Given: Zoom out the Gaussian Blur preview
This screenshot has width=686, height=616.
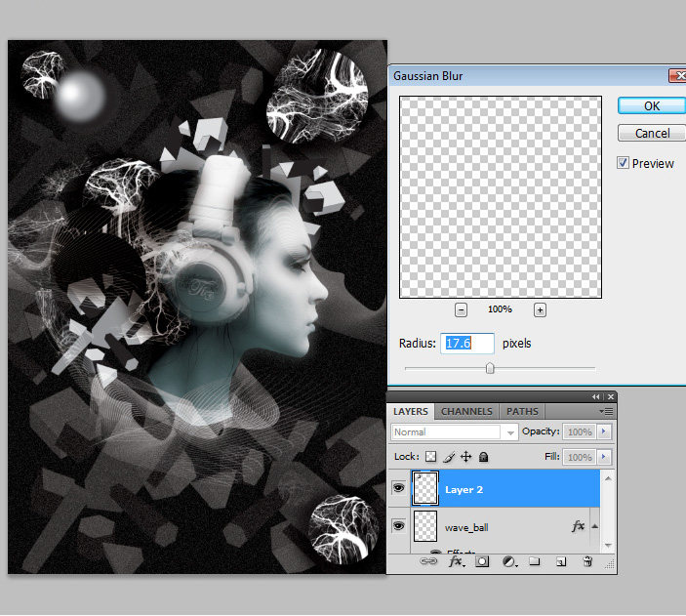Looking at the screenshot, I should point(461,309).
